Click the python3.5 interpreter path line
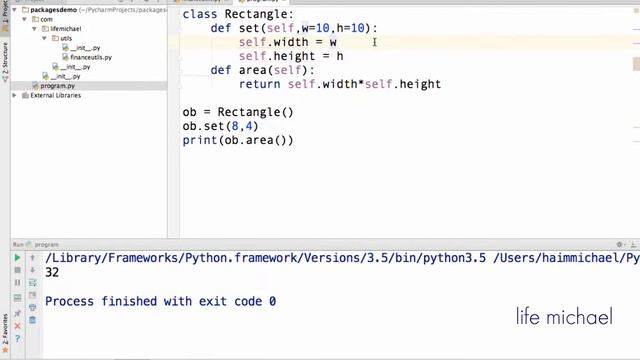The height and width of the screenshot is (360, 640). (x=342, y=258)
